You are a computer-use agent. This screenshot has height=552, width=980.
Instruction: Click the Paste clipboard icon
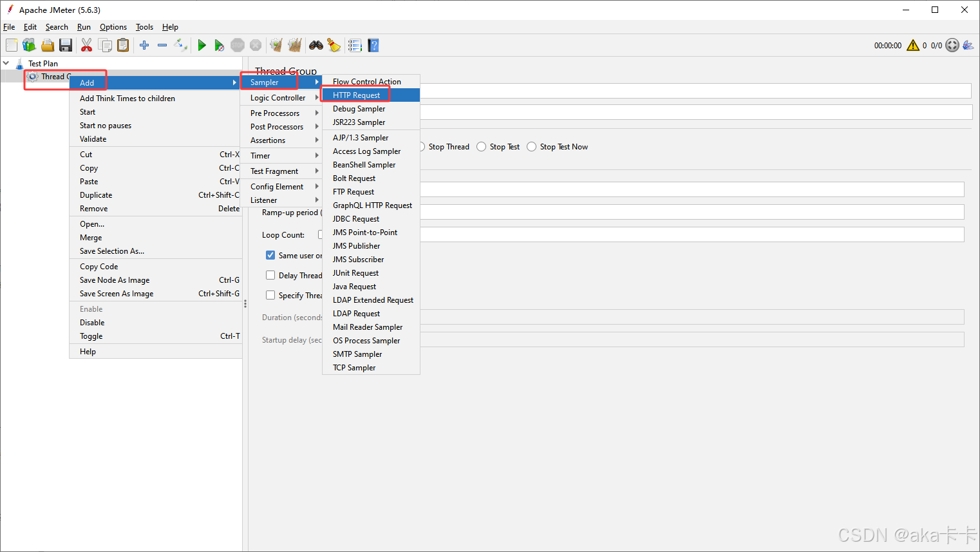pyautogui.click(x=123, y=45)
